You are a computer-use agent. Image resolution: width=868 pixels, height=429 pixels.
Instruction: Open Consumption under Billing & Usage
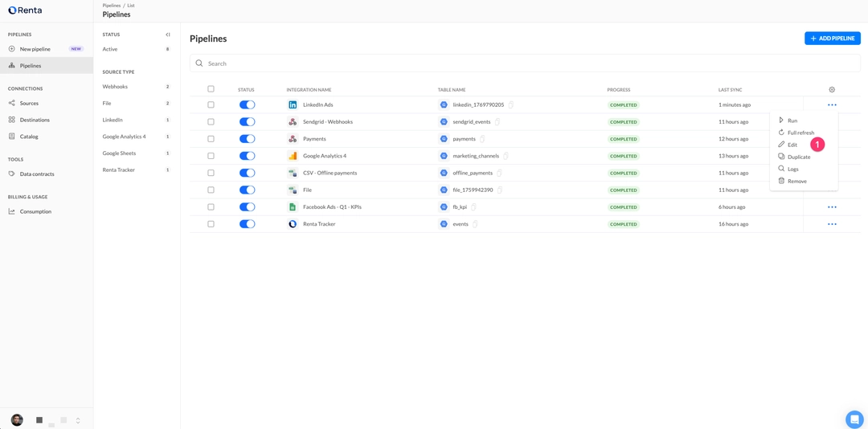pyautogui.click(x=47, y=211)
